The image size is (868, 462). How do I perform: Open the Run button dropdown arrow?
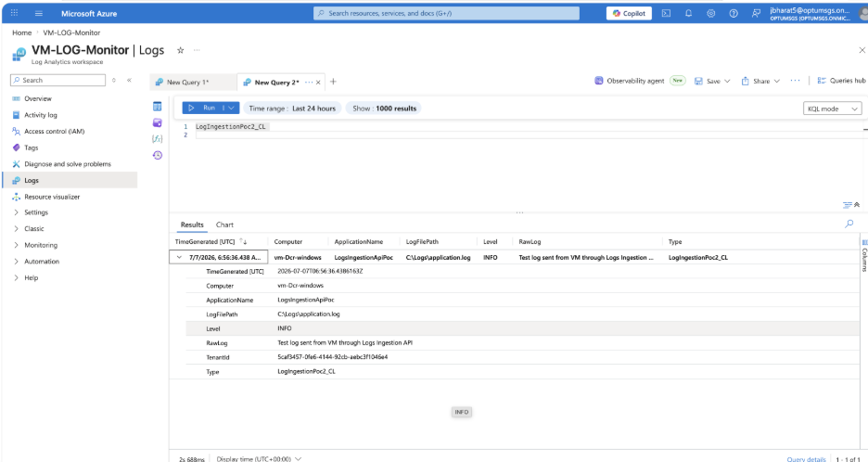(232, 108)
